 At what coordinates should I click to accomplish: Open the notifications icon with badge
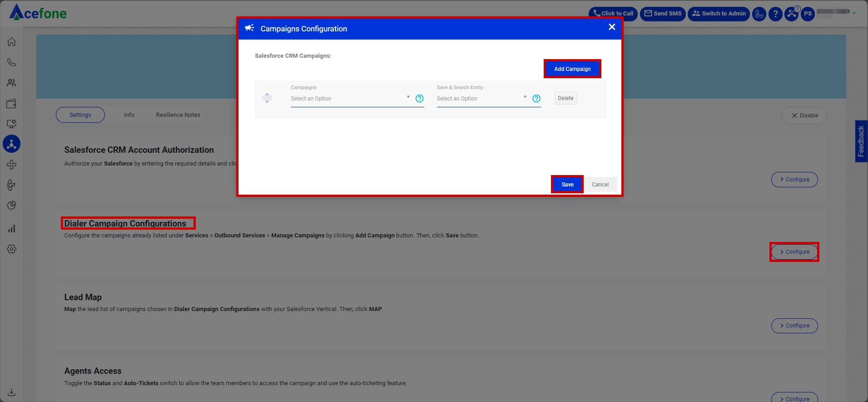792,14
